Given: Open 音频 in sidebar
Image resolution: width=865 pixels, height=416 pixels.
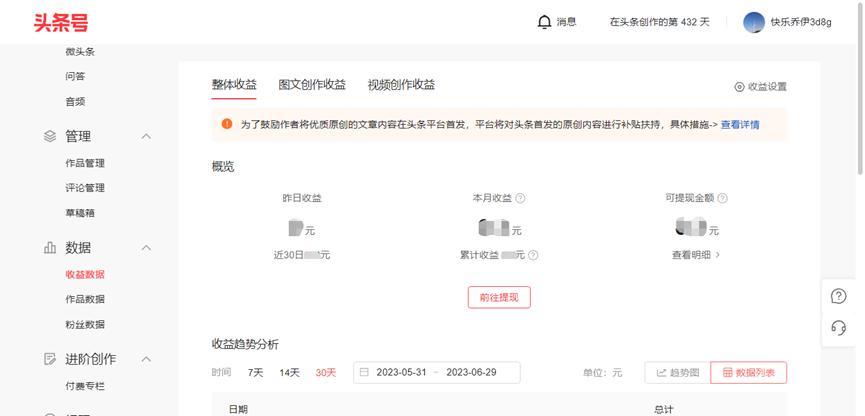Looking at the screenshot, I should click(75, 102).
